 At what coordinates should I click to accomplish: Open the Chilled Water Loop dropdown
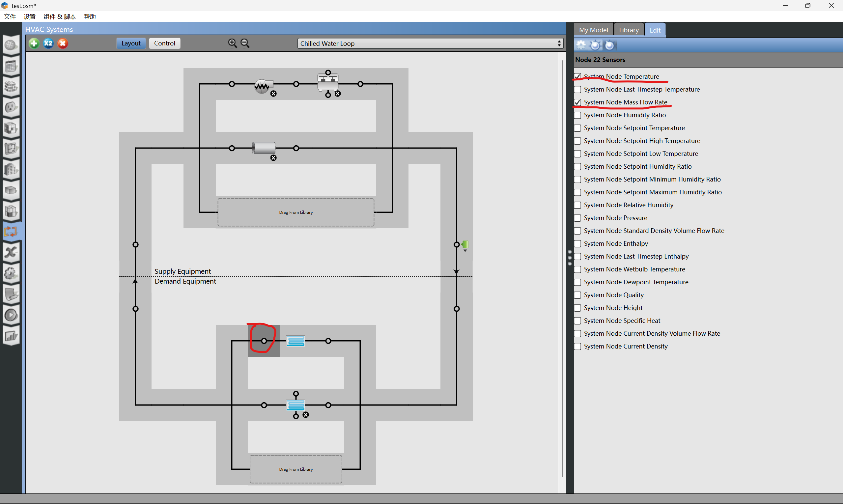click(430, 43)
